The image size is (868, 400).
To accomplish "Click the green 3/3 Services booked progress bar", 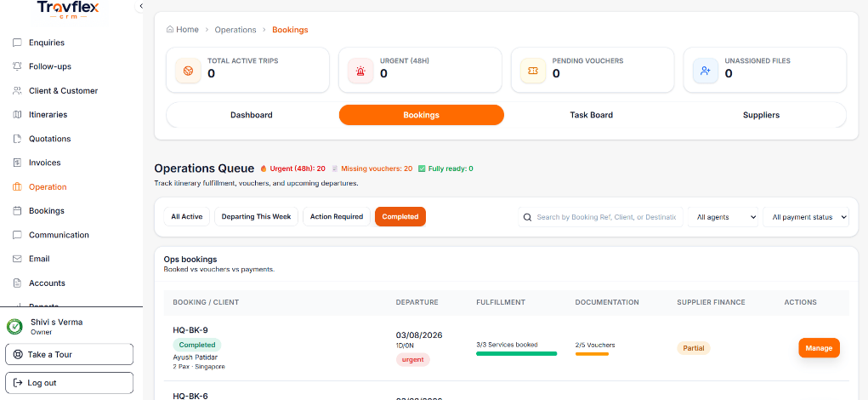I will (x=517, y=353).
